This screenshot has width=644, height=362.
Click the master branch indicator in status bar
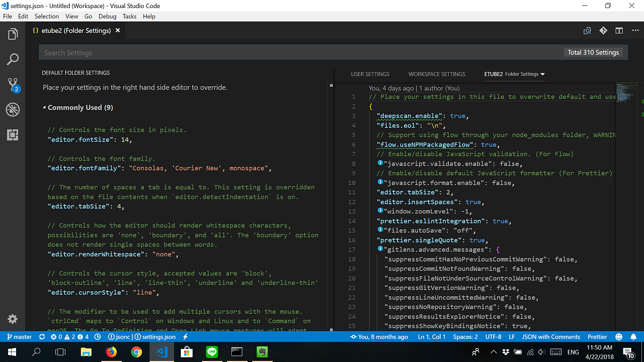19,337
